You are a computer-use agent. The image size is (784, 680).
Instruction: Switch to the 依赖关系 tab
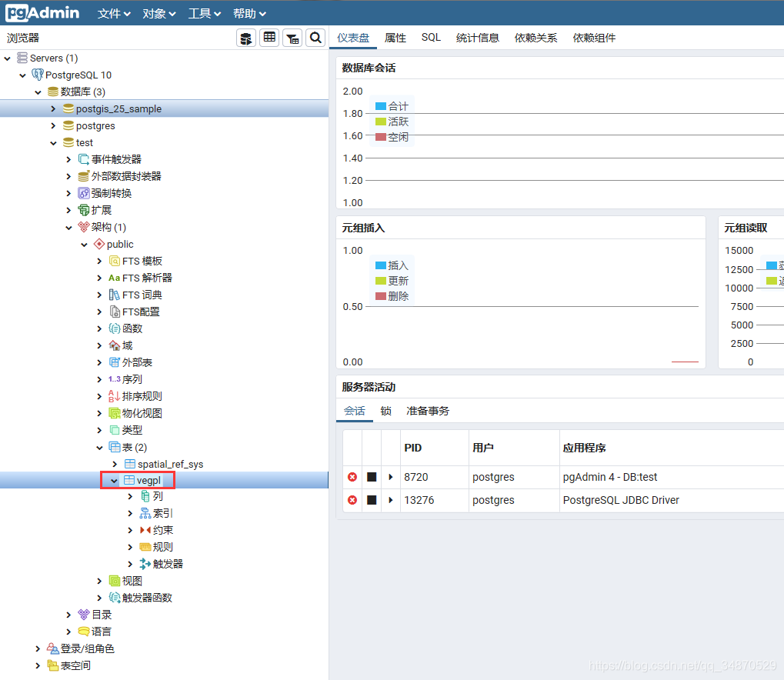tap(535, 38)
